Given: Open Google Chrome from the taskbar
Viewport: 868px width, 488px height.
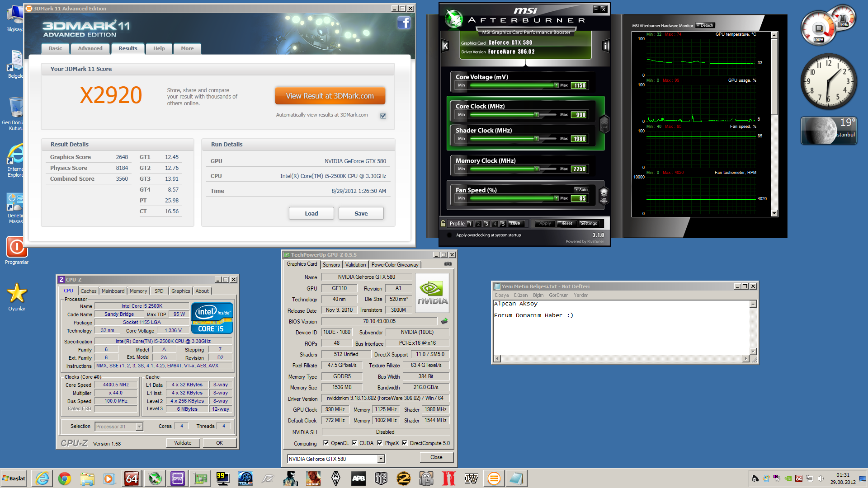Looking at the screenshot, I should pyautogui.click(x=65, y=479).
